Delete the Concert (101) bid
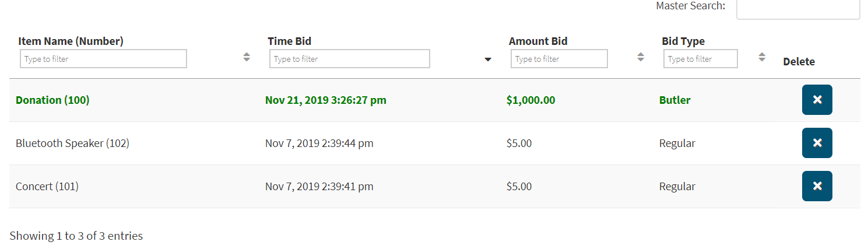Image resolution: width=868 pixels, height=252 pixels. pos(817,186)
